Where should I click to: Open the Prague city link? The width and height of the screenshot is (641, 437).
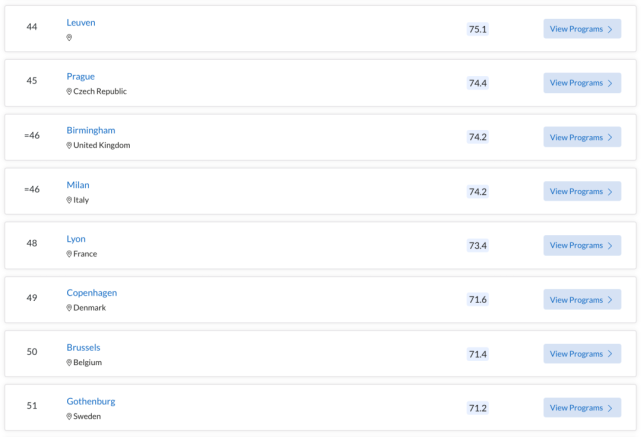(x=81, y=77)
